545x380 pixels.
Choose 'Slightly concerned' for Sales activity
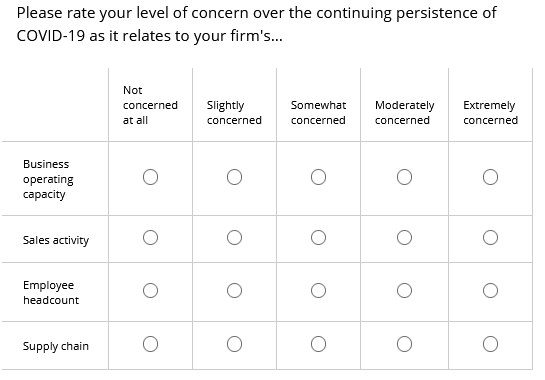(x=235, y=238)
